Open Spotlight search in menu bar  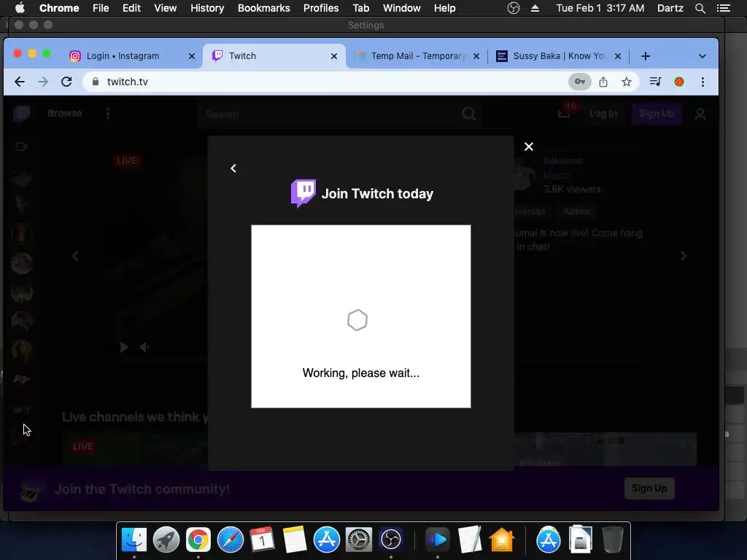(x=700, y=8)
